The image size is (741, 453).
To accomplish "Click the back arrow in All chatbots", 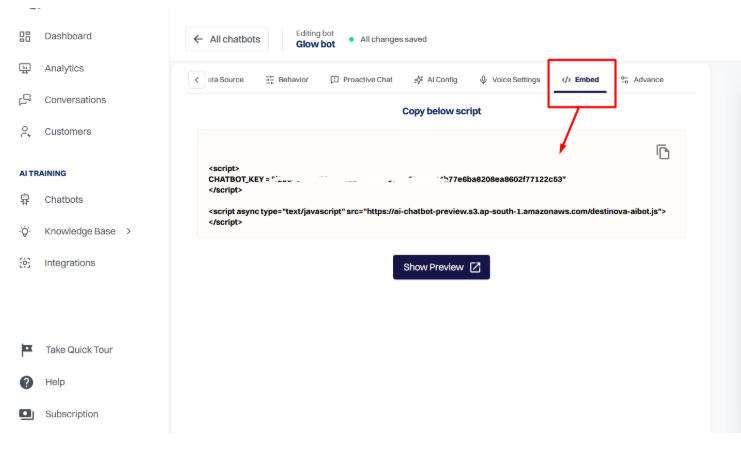I will (198, 39).
